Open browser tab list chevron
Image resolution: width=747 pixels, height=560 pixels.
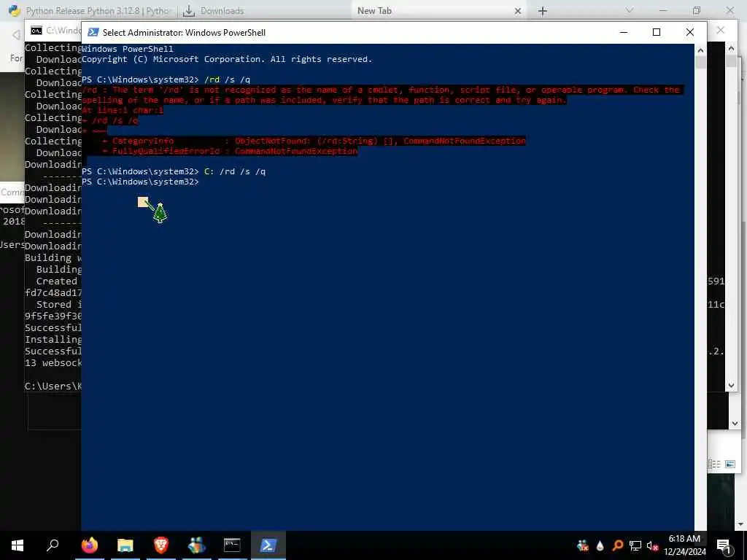[630, 10]
